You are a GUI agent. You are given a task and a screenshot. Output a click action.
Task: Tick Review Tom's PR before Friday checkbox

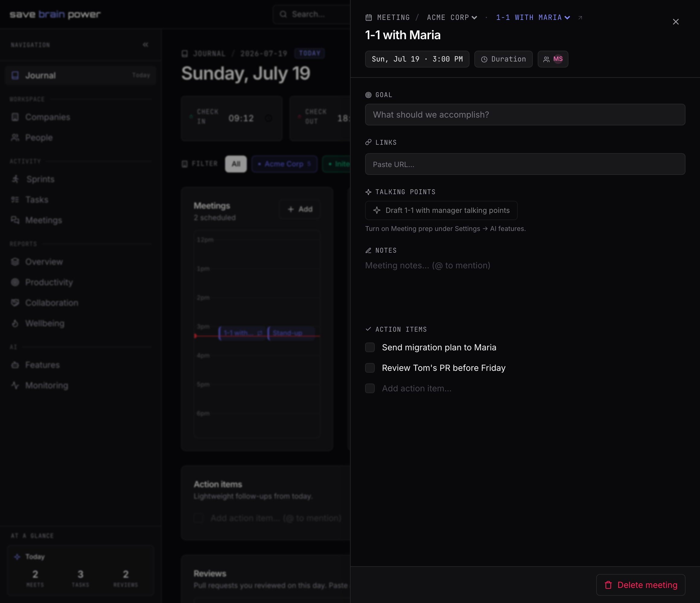[370, 368]
